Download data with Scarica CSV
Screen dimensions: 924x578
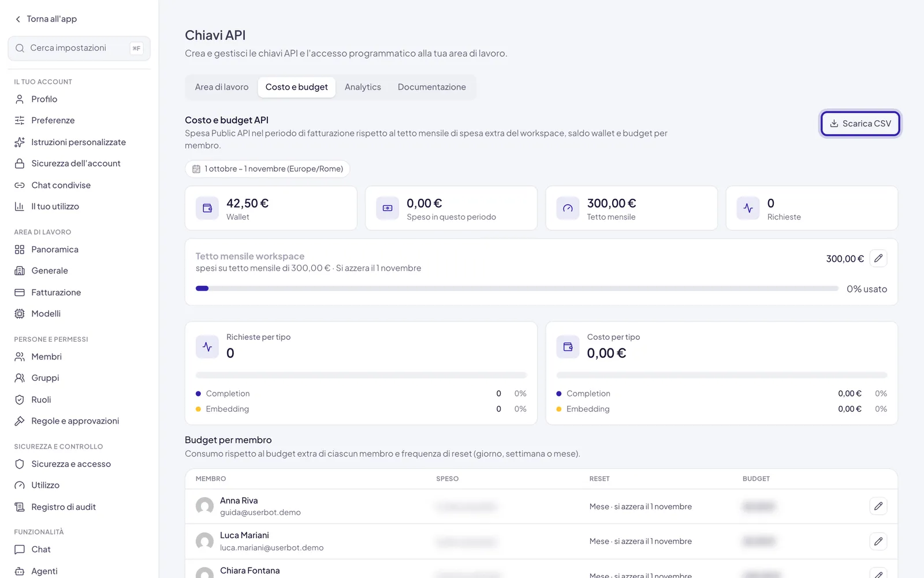click(860, 124)
